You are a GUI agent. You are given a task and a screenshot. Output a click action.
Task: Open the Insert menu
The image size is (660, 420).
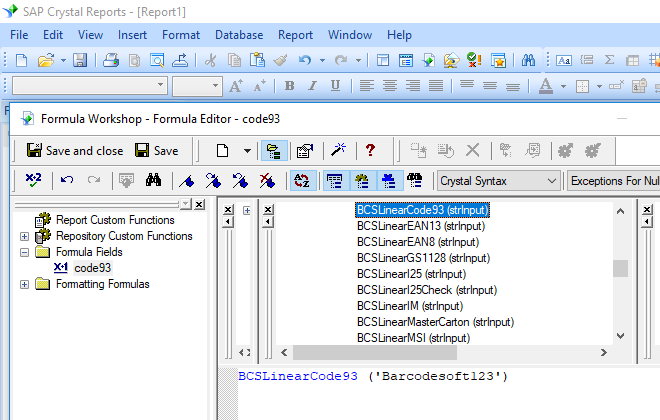pyautogui.click(x=132, y=35)
